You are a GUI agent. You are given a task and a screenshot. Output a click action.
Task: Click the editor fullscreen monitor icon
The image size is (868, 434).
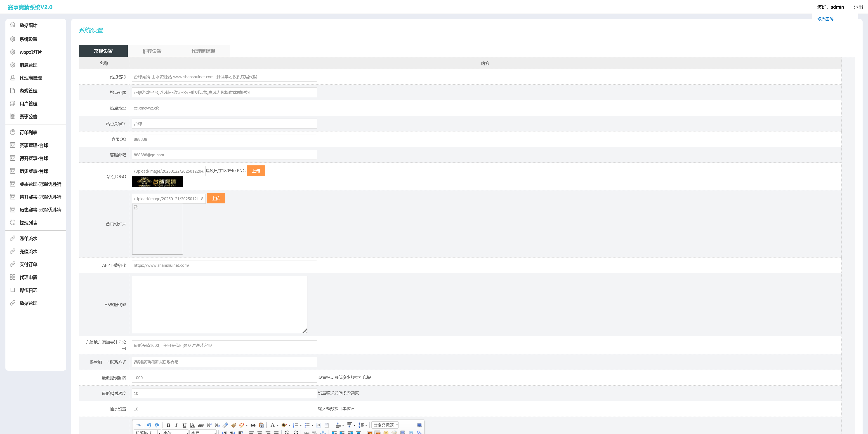[420, 425]
